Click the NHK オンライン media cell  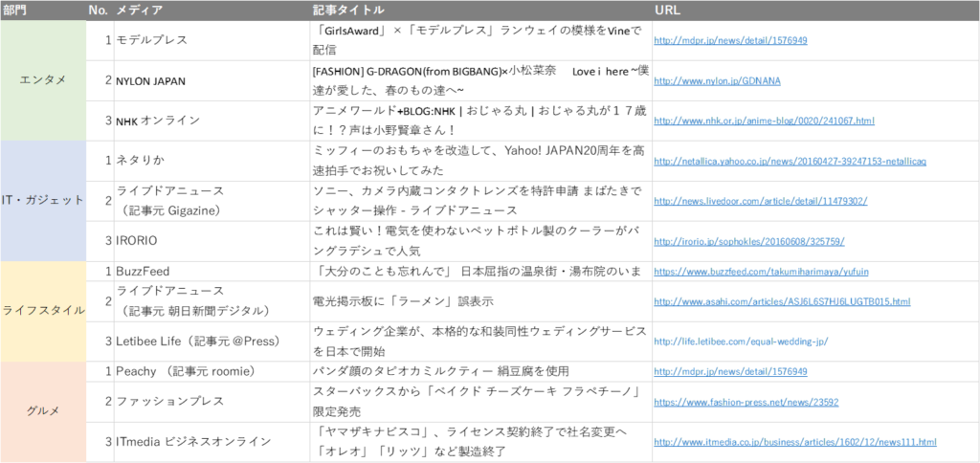(x=212, y=121)
